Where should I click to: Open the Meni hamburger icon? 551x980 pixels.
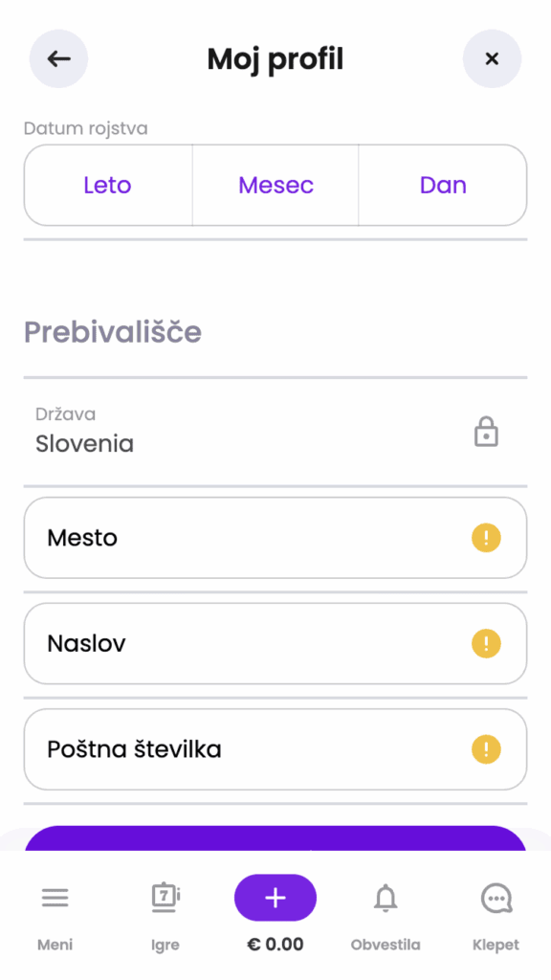pyautogui.click(x=55, y=898)
